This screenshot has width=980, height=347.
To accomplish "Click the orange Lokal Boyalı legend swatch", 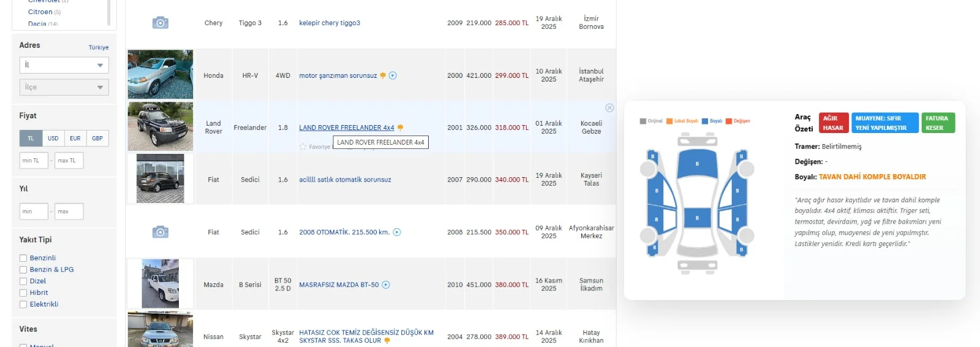I will click(669, 121).
